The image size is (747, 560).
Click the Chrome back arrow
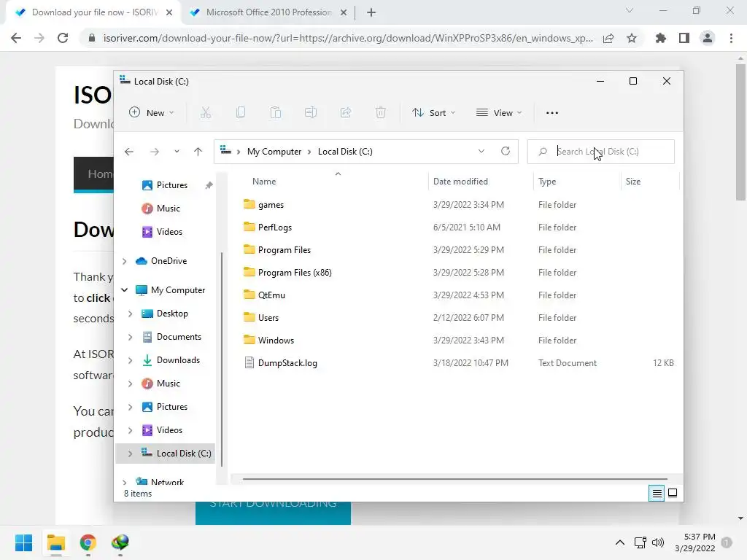[16, 38]
